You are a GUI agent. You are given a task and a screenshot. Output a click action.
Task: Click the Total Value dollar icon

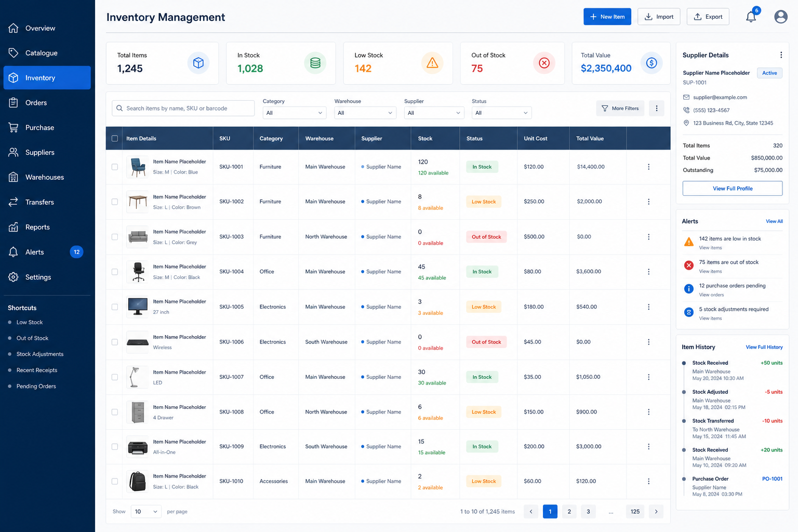point(651,63)
